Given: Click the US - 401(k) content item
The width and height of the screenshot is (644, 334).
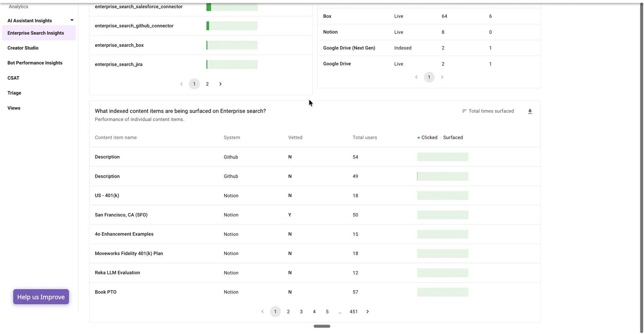Looking at the screenshot, I should pyautogui.click(x=107, y=195).
